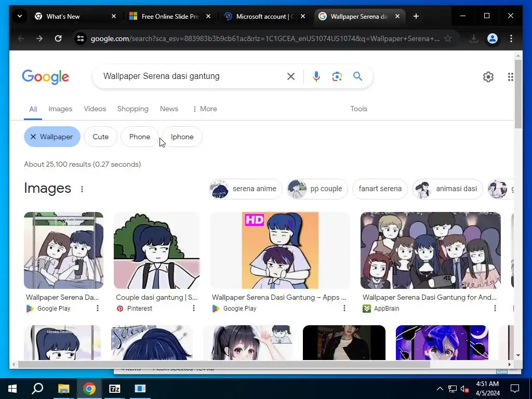
Task: Click the address bar URL
Action: click(x=265, y=38)
